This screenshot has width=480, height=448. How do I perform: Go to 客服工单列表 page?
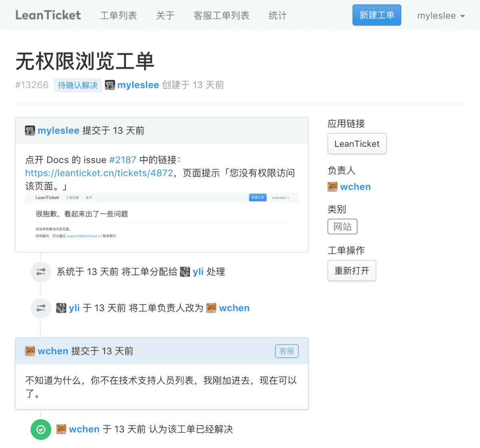(222, 16)
